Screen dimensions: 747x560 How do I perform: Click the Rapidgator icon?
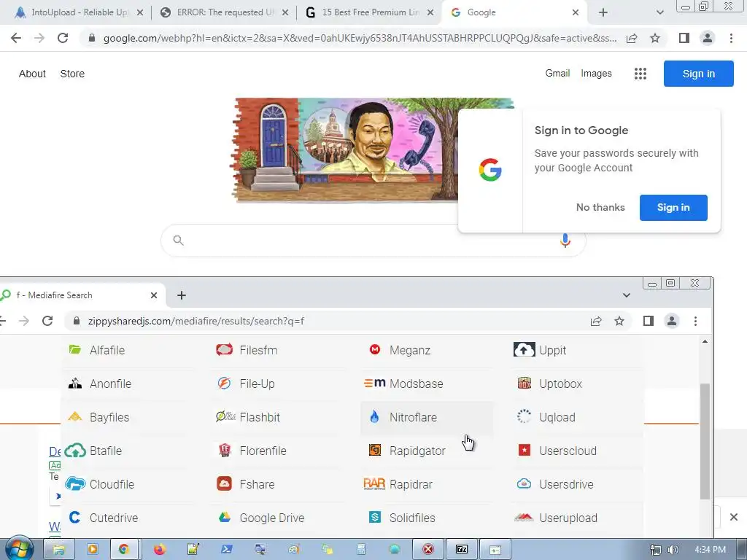click(x=375, y=450)
